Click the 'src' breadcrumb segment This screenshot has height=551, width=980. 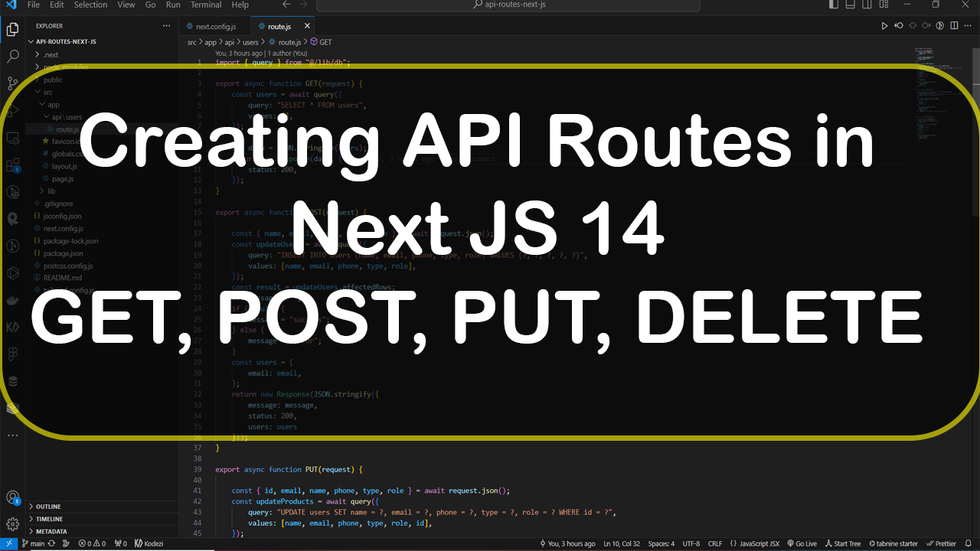coord(192,42)
